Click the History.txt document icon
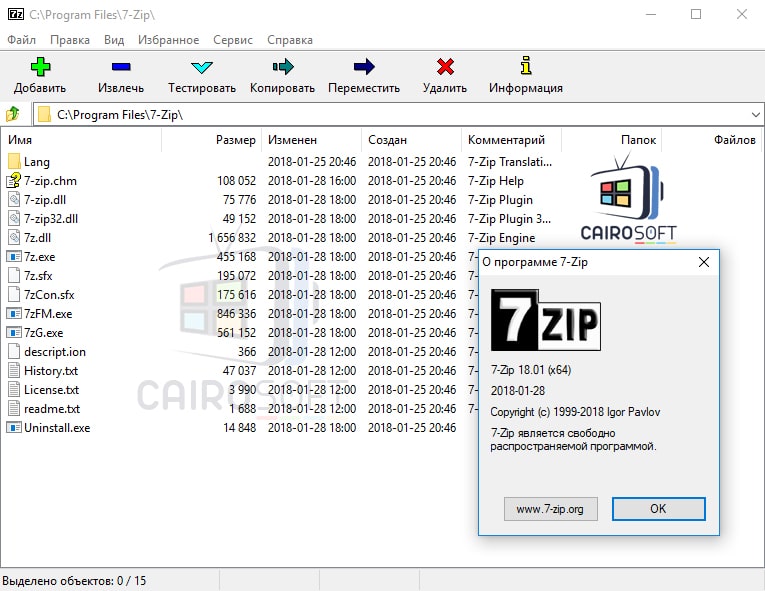Screen dimensions: 765x591 coord(14,371)
